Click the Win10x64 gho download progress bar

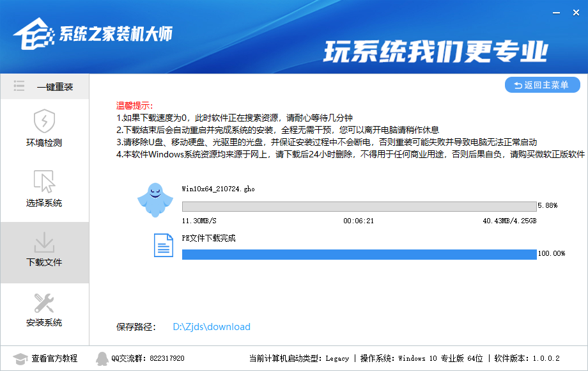[359, 207]
